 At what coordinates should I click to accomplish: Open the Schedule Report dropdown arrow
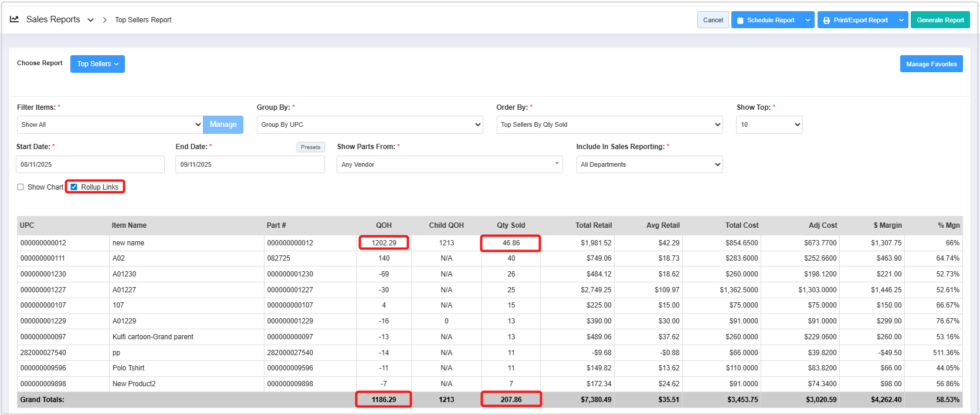tap(808, 20)
